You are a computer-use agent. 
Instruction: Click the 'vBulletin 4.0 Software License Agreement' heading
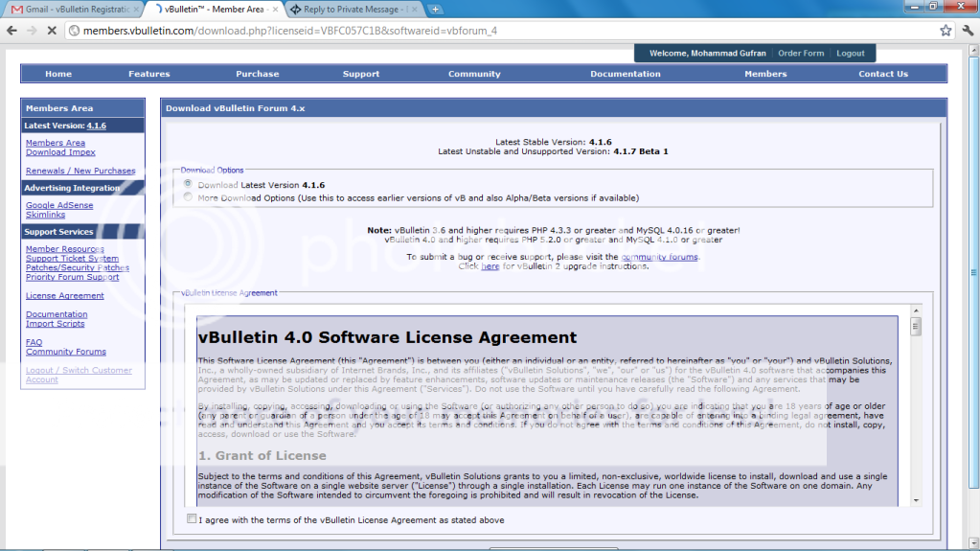click(x=388, y=337)
